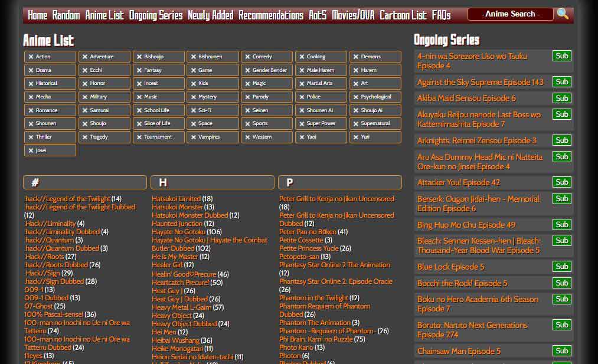
Task: Select the Supernatural genre filter
Action: click(x=375, y=123)
